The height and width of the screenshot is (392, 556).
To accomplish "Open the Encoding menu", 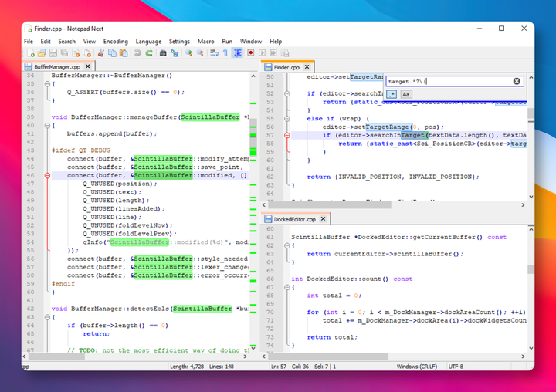I will 115,42.
